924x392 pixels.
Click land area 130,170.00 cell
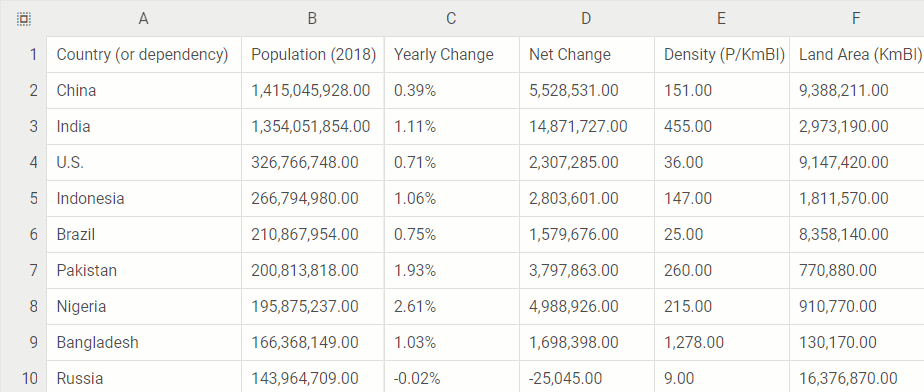tap(856, 342)
